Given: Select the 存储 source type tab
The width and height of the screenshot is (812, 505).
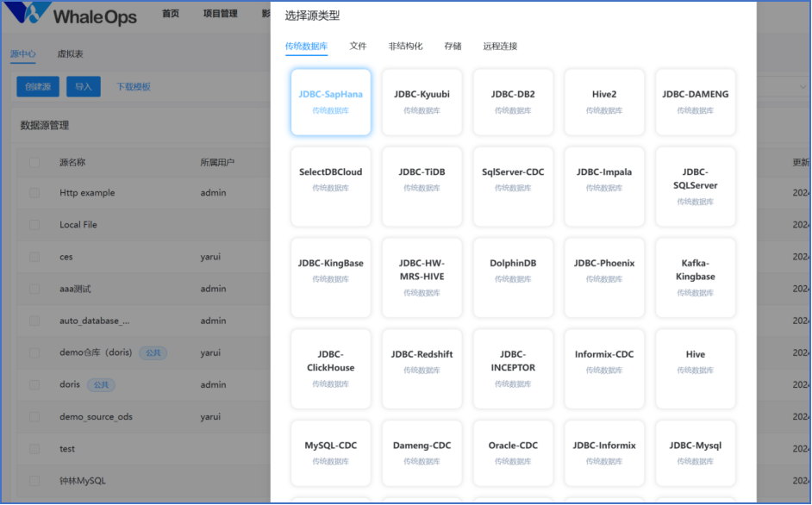Looking at the screenshot, I should [x=453, y=46].
